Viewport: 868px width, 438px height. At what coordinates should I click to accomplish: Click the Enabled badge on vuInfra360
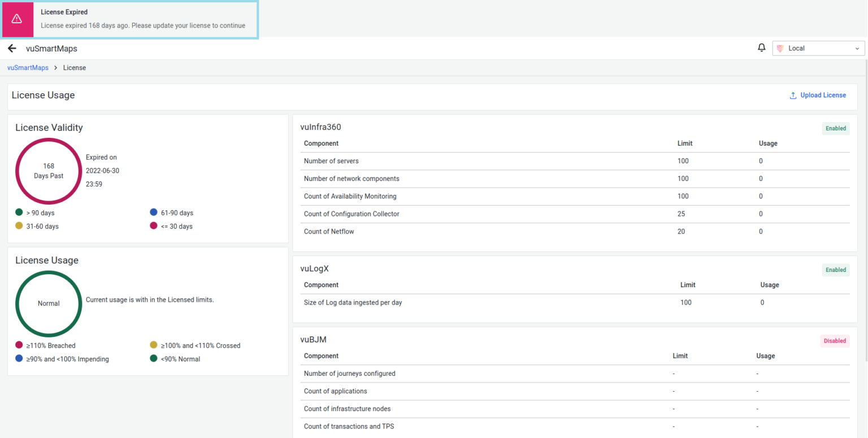835,128
